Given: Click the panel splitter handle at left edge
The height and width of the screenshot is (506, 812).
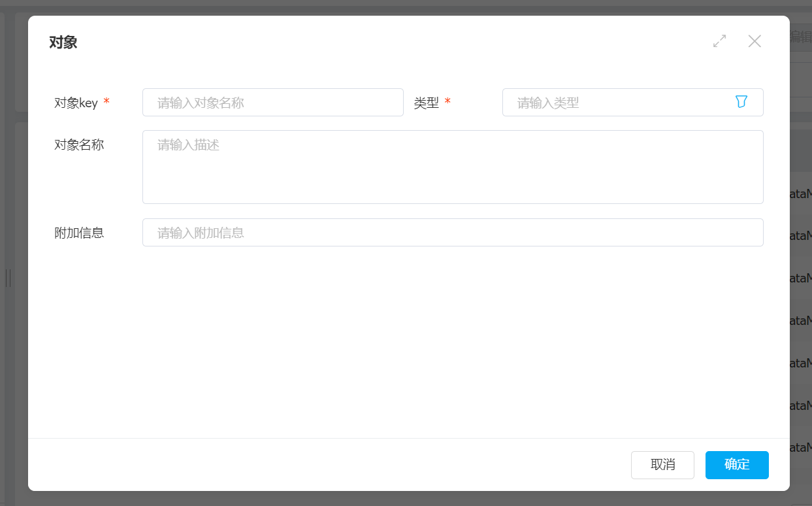Looking at the screenshot, I should click(x=8, y=278).
